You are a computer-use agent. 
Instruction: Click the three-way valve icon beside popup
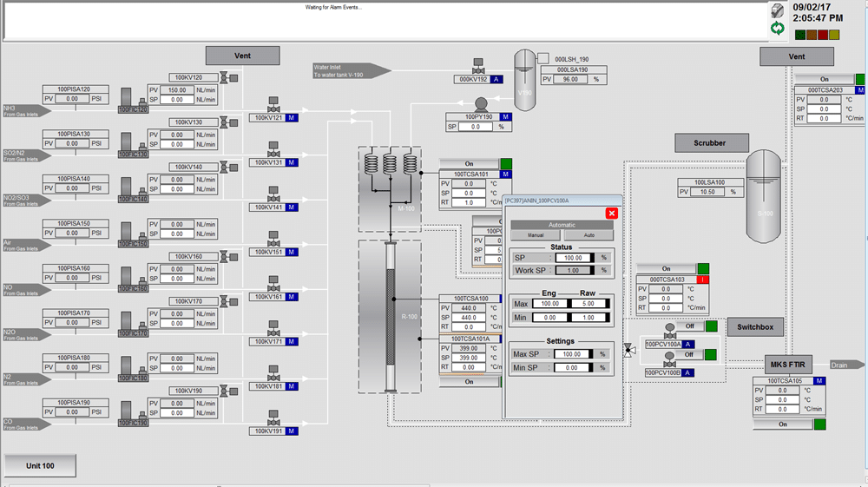(629, 350)
